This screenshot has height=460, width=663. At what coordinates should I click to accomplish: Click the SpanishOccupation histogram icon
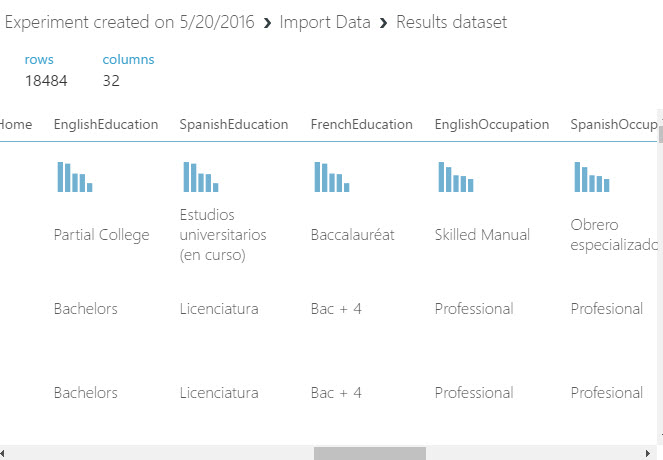pos(592,177)
